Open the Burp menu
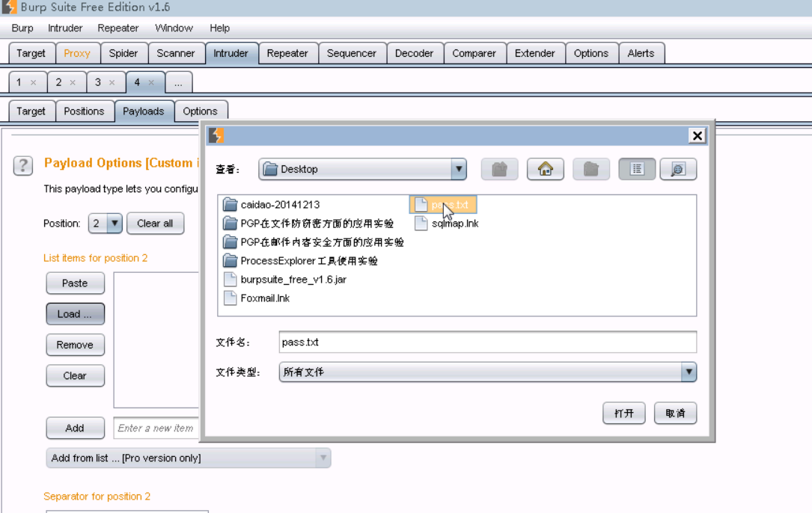The image size is (812, 513). coord(22,28)
